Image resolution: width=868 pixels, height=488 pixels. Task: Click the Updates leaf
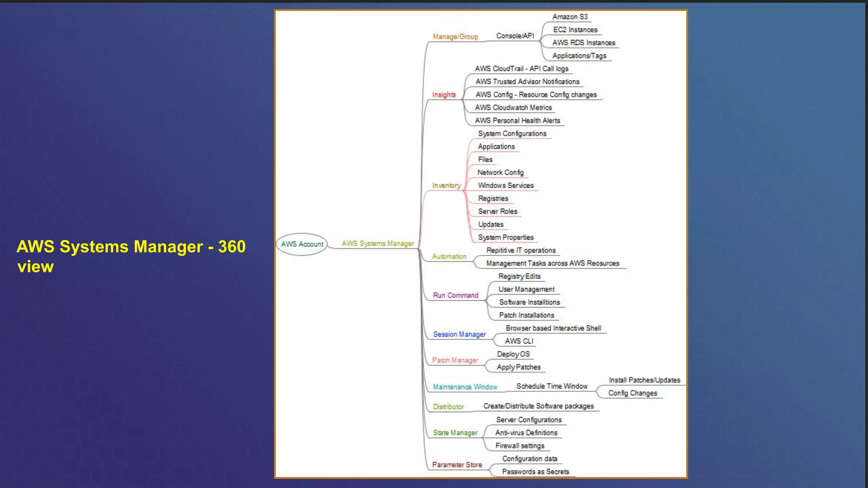(490, 225)
